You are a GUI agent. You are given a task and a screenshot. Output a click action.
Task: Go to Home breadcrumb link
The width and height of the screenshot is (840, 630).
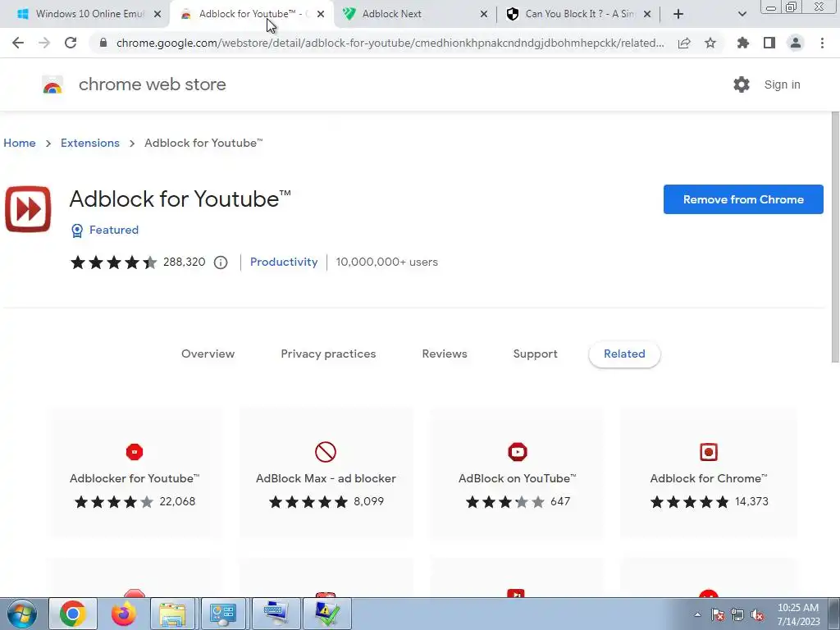coord(20,143)
